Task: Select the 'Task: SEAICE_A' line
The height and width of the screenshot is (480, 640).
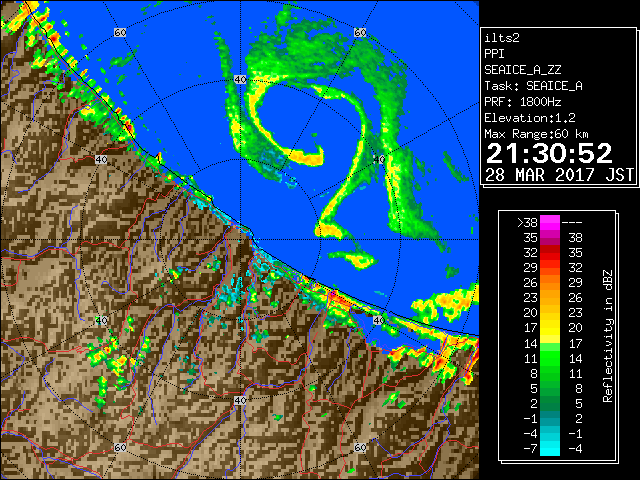Action: pyautogui.click(x=533, y=86)
